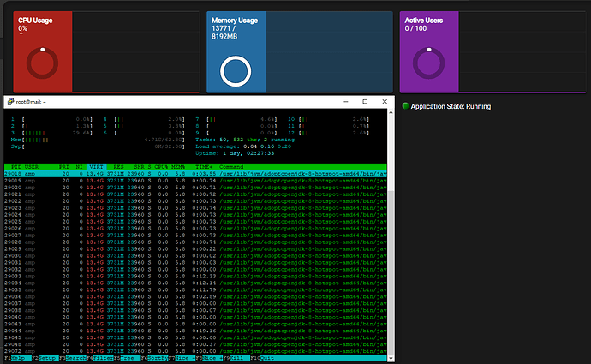Select process row with PID 29027
This screenshot has width=591, height=364.
[x=195, y=236]
